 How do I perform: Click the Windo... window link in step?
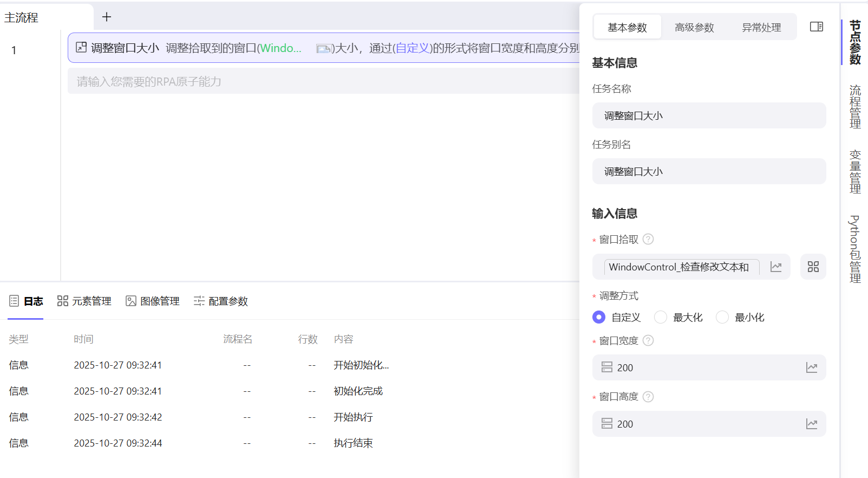(x=280, y=48)
